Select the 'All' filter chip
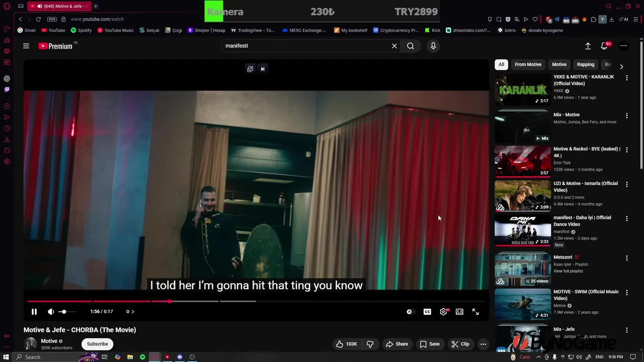This screenshot has width=644, height=362. coord(501,64)
